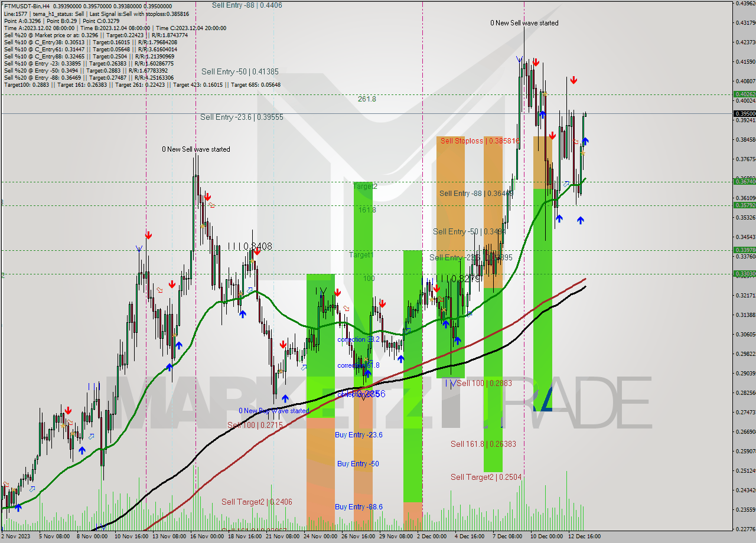Click the 'Sell Stoploss | 0.385816' label
This screenshot has height=543, width=756.
[480, 140]
